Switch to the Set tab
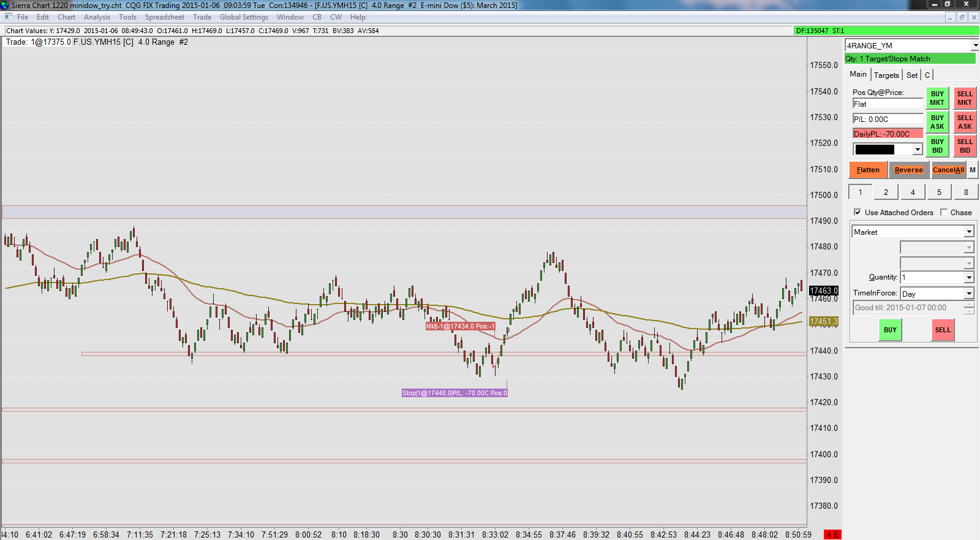 [912, 75]
